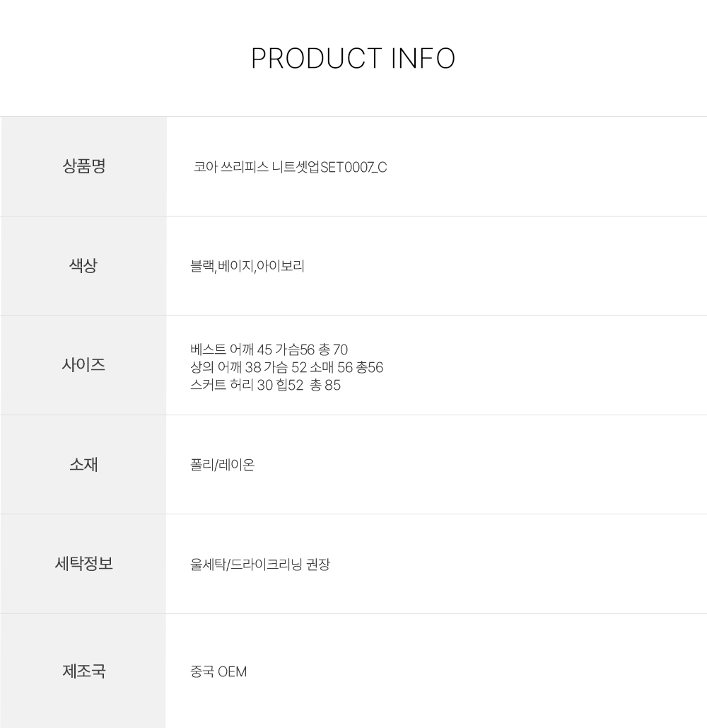The height and width of the screenshot is (728, 707).
Task: Select the 중국 OEM text
Action: (x=218, y=671)
